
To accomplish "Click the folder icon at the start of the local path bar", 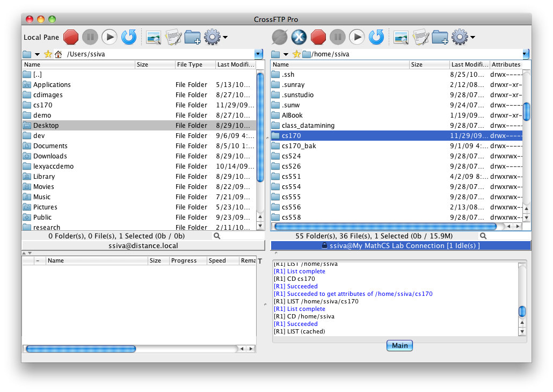I will (27, 54).
